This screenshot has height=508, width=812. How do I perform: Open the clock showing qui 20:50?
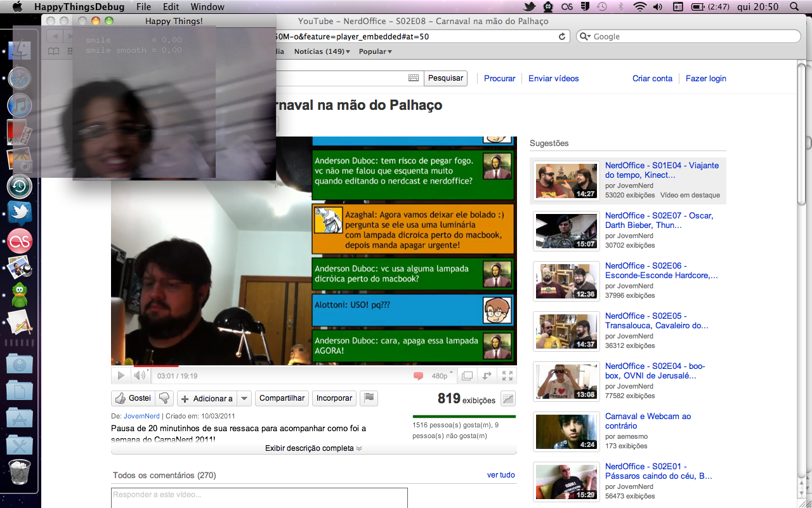point(758,7)
